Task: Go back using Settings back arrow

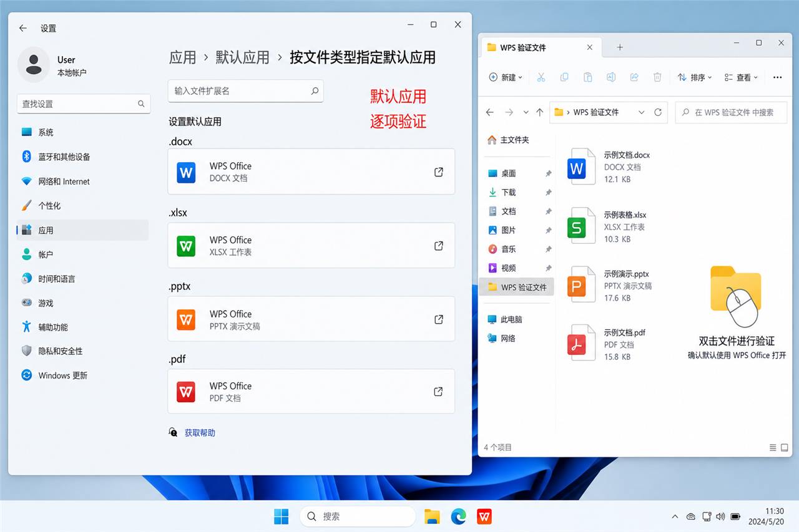Action: pos(23,28)
